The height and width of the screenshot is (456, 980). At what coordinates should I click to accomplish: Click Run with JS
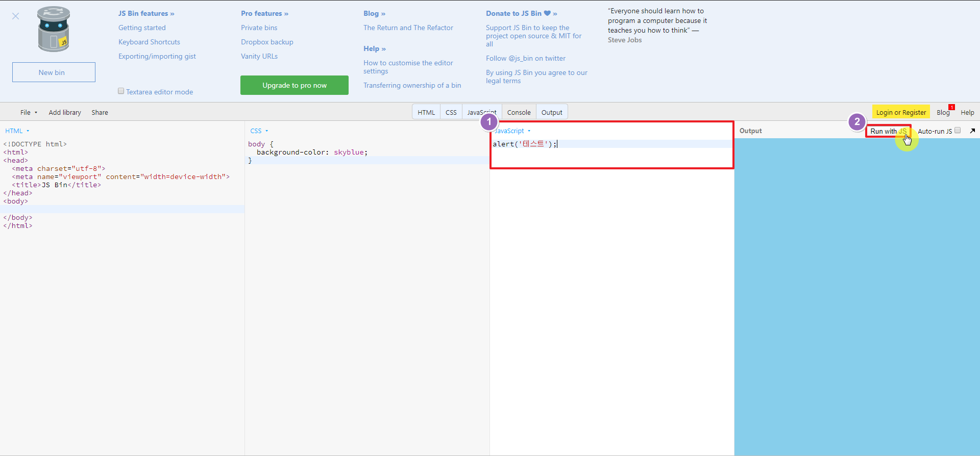[888, 131]
